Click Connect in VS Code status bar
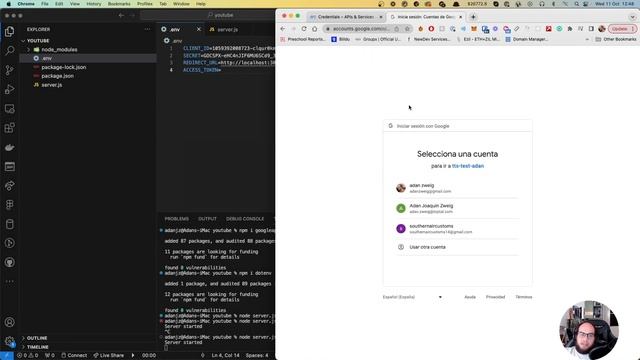Screen dimensions: 640x360 pyautogui.click(x=74, y=355)
